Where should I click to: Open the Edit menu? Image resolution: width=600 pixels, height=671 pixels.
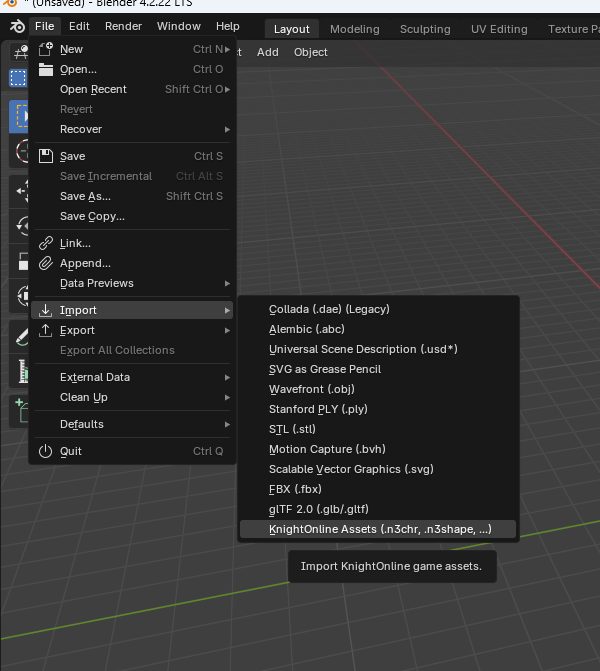click(x=79, y=27)
